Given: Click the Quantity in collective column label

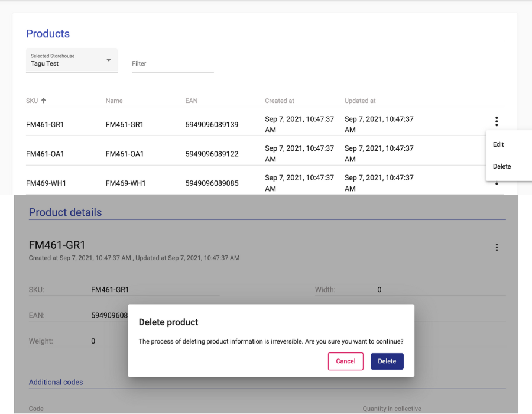Looking at the screenshot, I should click(391, 409).
